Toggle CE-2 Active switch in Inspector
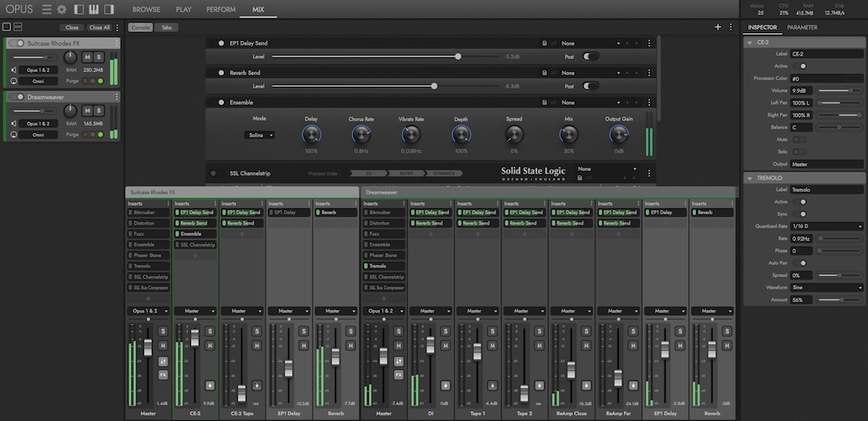The height and width of the screenshot is (421, 868). (800, 66)
